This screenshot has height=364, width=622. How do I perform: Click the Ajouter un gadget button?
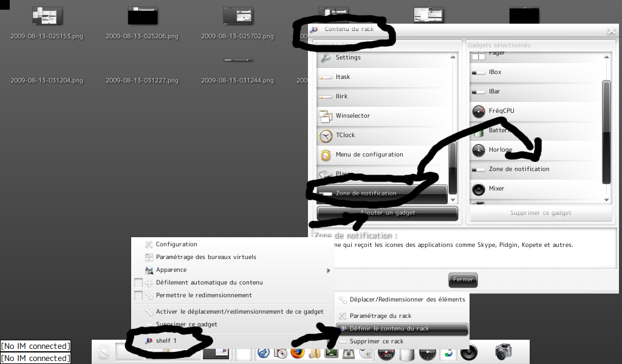click(x=388, y=213)
